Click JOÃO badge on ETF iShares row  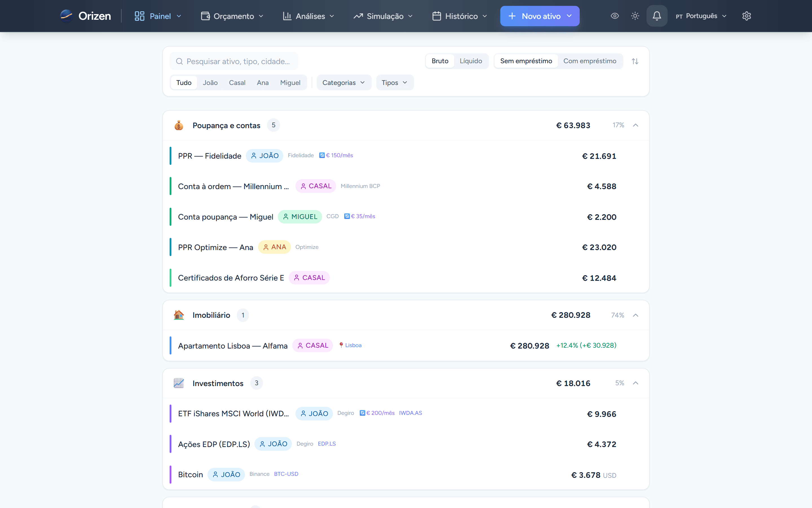point(314,413)
